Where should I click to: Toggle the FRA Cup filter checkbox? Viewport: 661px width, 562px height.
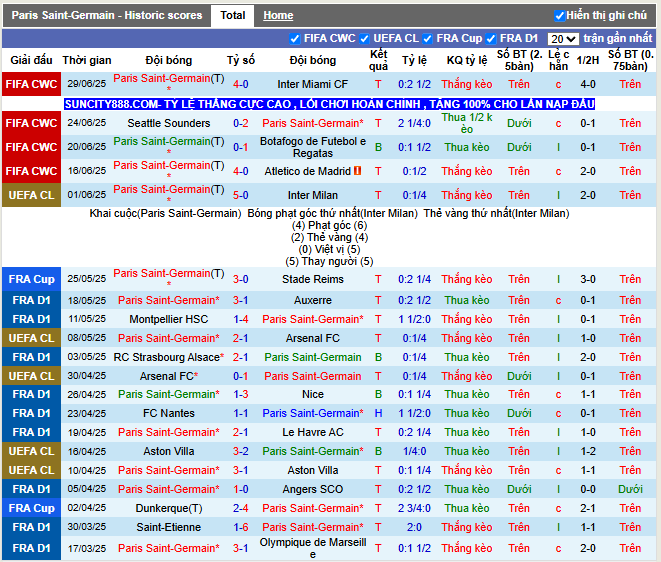pyautogui.click(x=427, y=39)
